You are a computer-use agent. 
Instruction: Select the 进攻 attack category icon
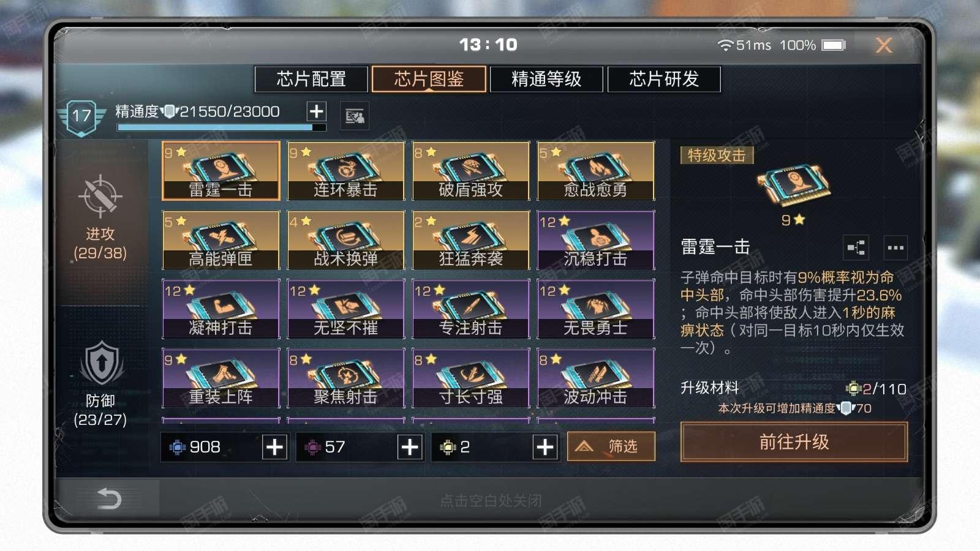pos(100,197)
